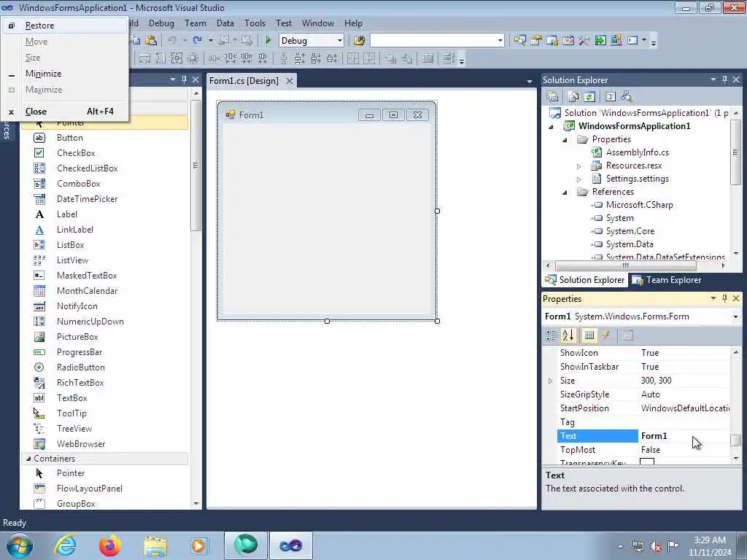Click the Alphabetical sort icon in Properties

(x=568, y=335)
